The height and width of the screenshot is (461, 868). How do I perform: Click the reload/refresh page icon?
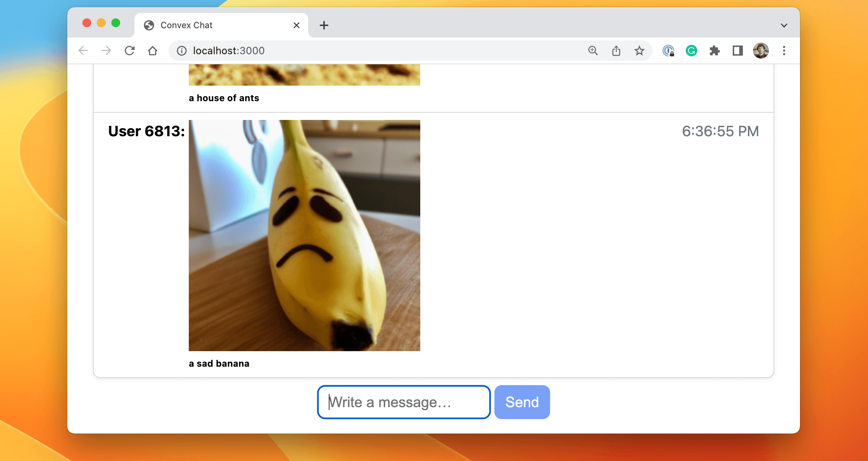click(x=130, y=51)
